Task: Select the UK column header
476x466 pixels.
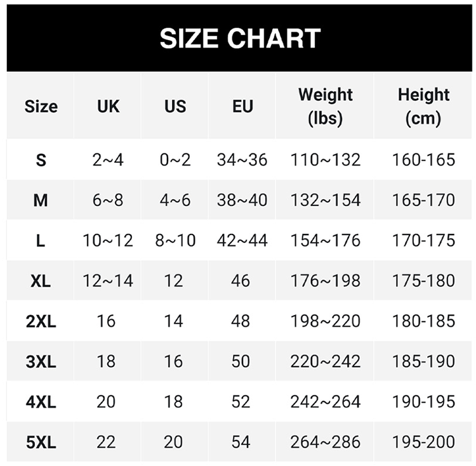Action: point(108,107)
